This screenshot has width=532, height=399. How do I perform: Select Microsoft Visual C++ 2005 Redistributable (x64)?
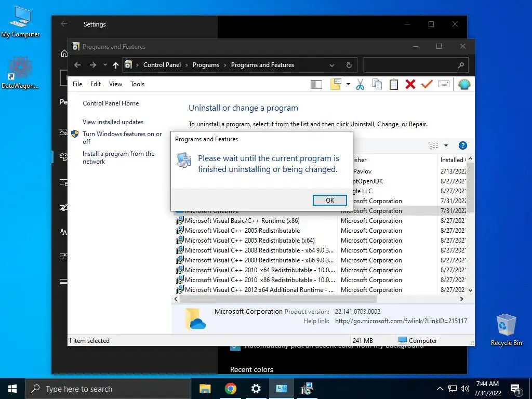click(321, 240)
